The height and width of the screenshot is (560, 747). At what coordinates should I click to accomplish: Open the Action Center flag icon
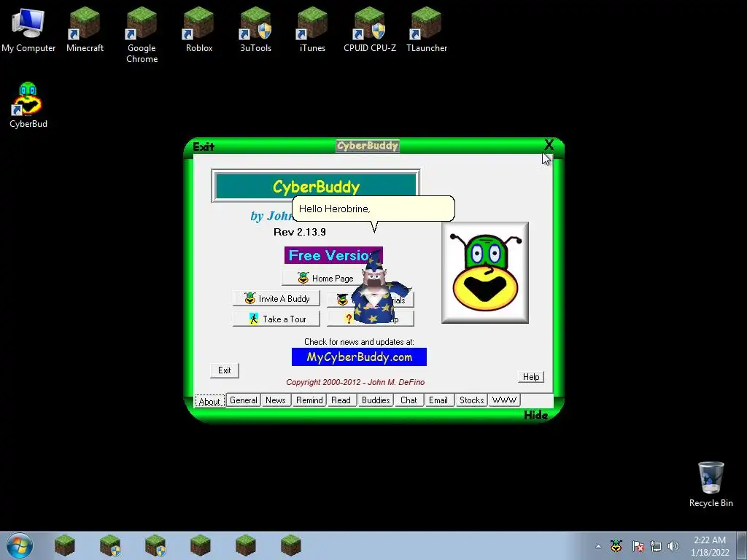638,546
